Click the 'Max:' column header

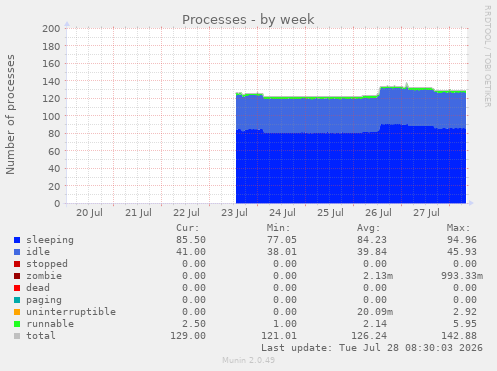(x=459, y=228)
